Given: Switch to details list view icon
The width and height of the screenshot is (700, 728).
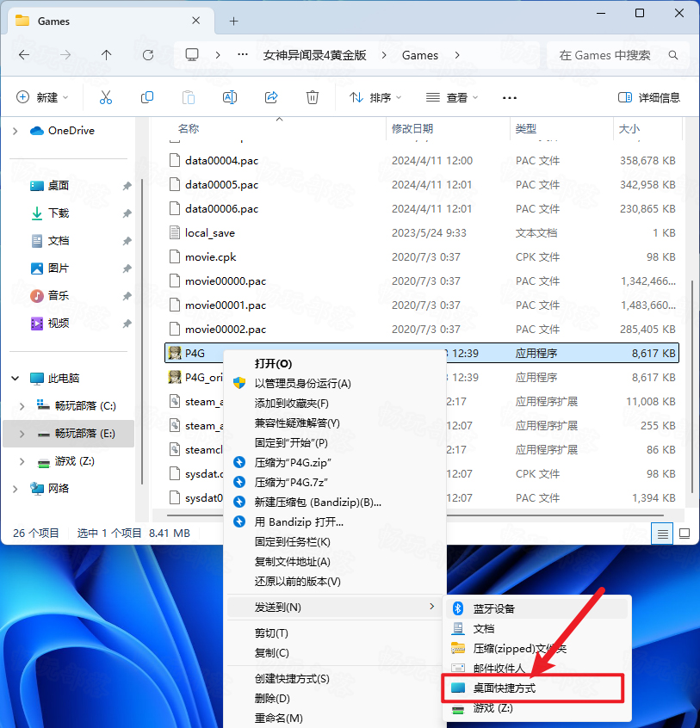Looking at the screenshot, I should pos(662,534).
